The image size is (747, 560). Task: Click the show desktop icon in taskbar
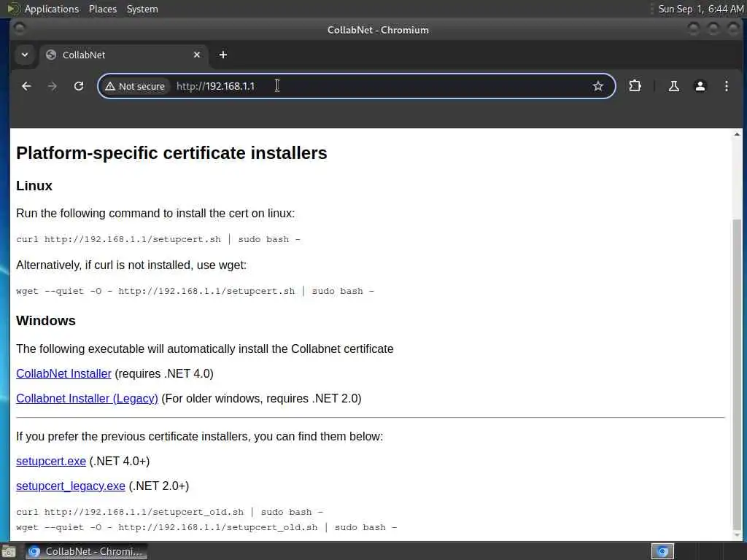9,551
